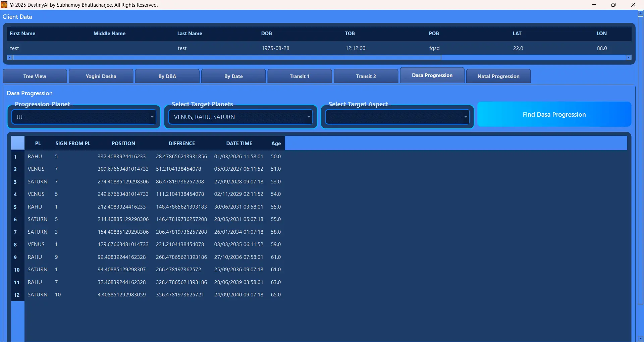Image resolution: width=644 pixels, height=342 pixels.
Task: Click the left arrow of horizontal scrollbar
Action: [9, 57]
